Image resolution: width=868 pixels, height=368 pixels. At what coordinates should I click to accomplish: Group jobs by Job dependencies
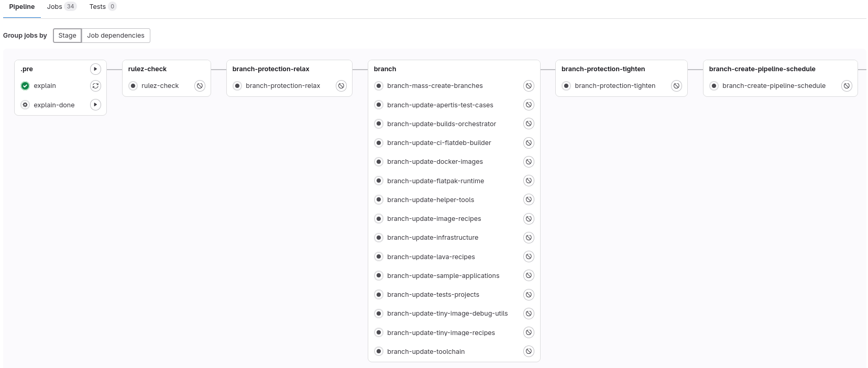click(x=116, y=36)
